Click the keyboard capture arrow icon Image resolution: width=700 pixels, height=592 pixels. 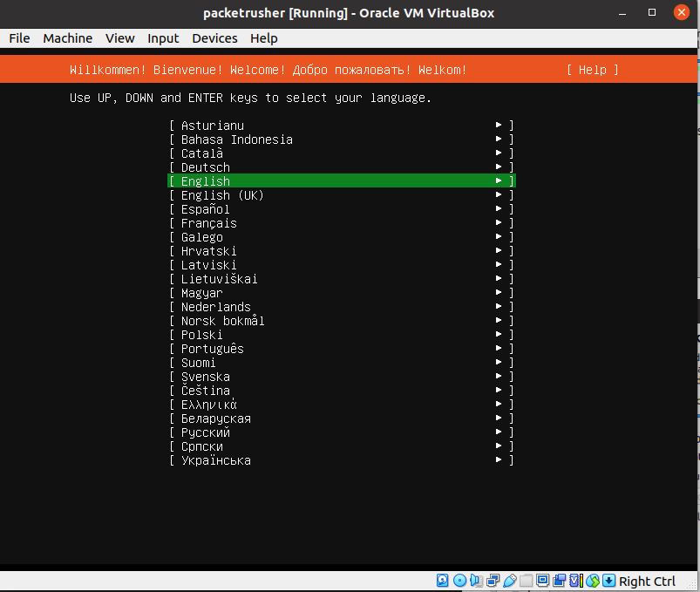pyautogui.click(x=609, y=581)
